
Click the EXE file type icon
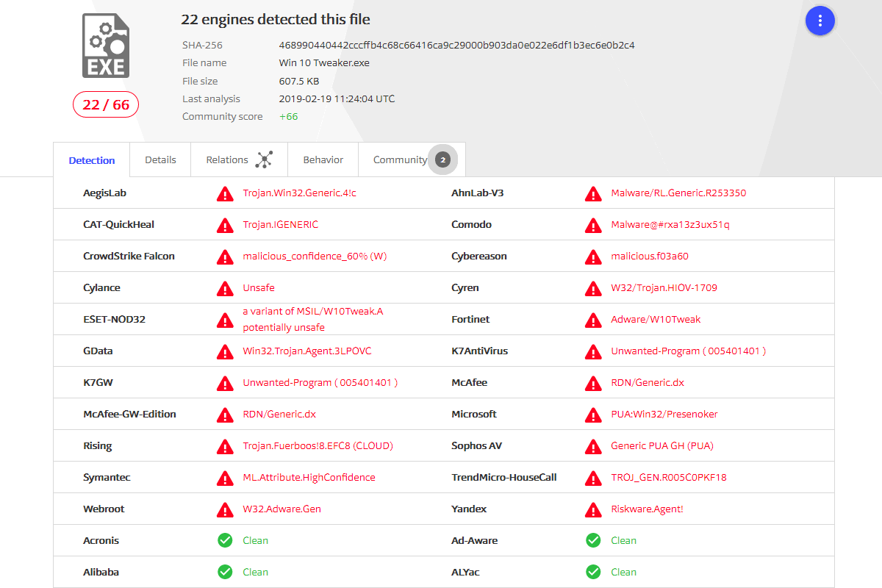[106, 46]
